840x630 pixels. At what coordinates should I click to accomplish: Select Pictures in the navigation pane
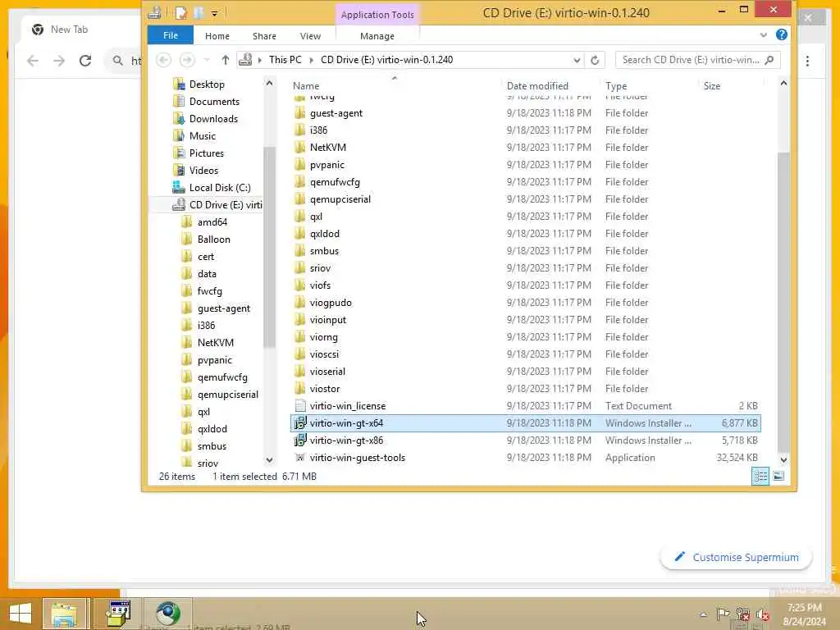[206, 153]
